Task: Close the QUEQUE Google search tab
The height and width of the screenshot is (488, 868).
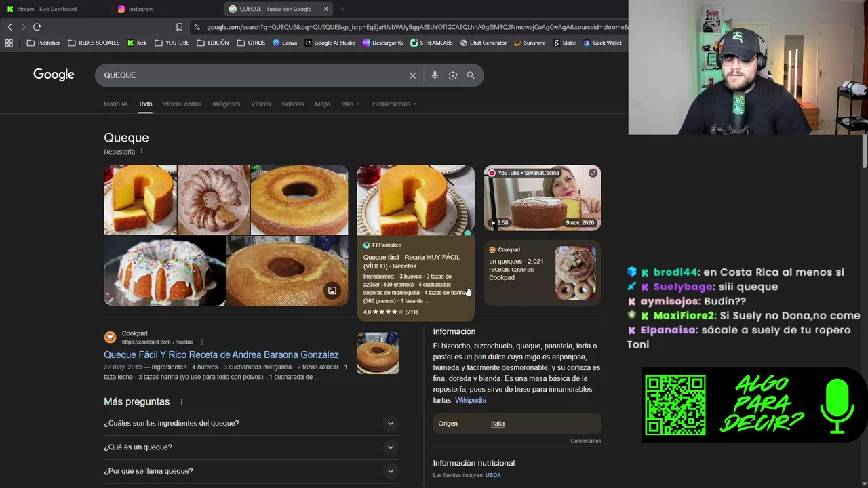Action: coord(325,9)
